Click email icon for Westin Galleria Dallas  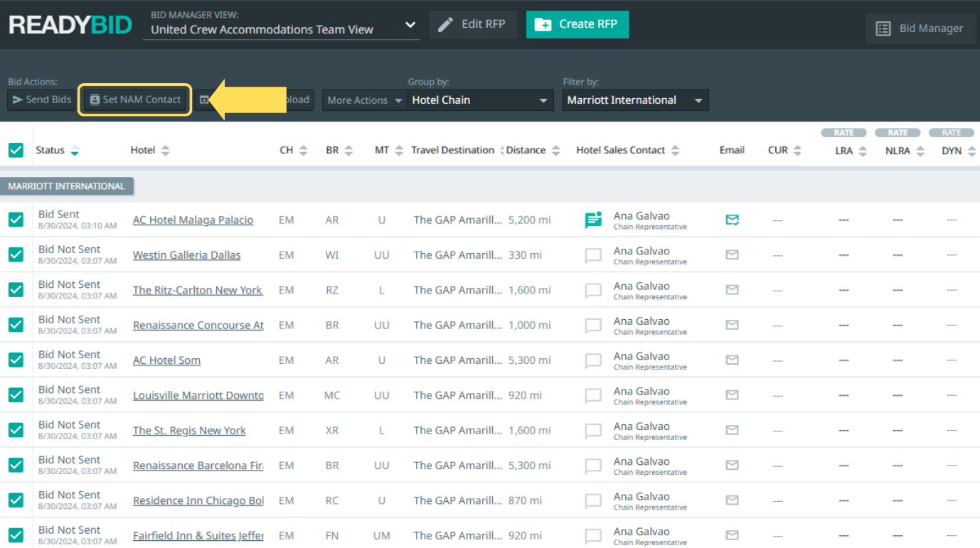pos(732,254)
